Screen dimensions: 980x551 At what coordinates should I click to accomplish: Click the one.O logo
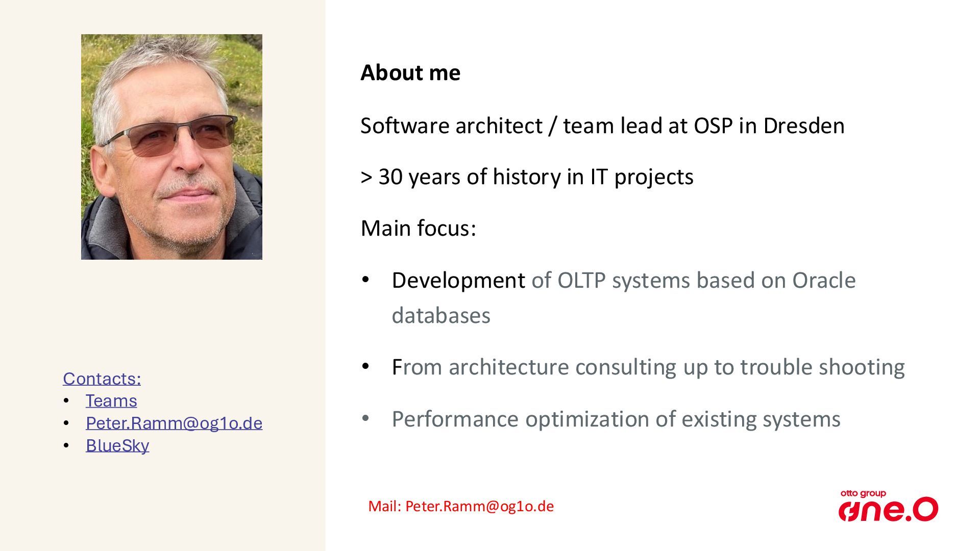click(x=888, y=510)
